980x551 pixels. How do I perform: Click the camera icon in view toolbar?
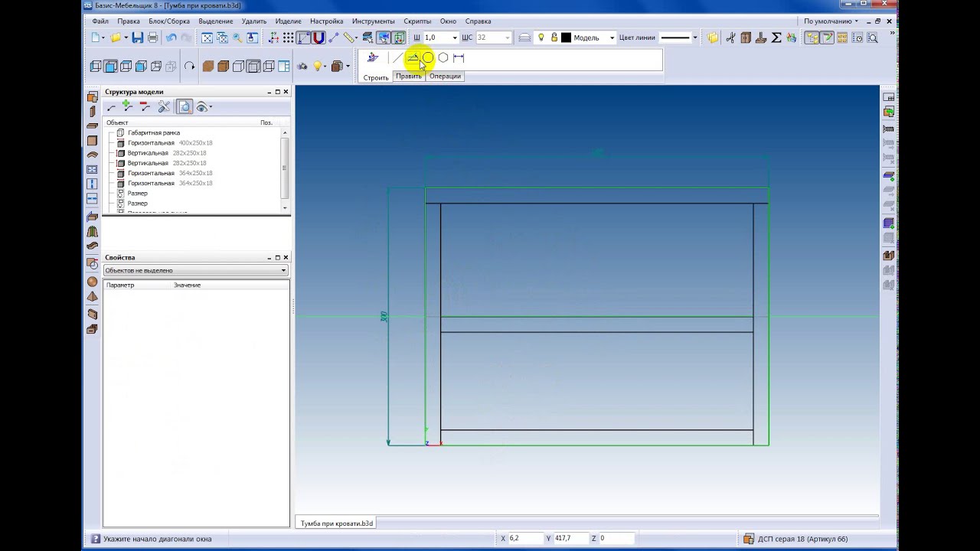(x=302, y=67)
